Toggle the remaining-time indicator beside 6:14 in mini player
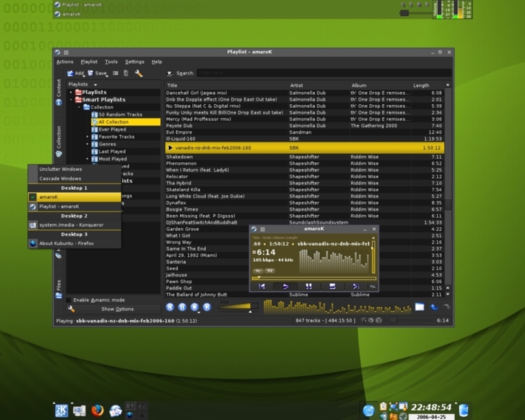The height and width of the screenshot is (420, 525). (x=254, y=253)
